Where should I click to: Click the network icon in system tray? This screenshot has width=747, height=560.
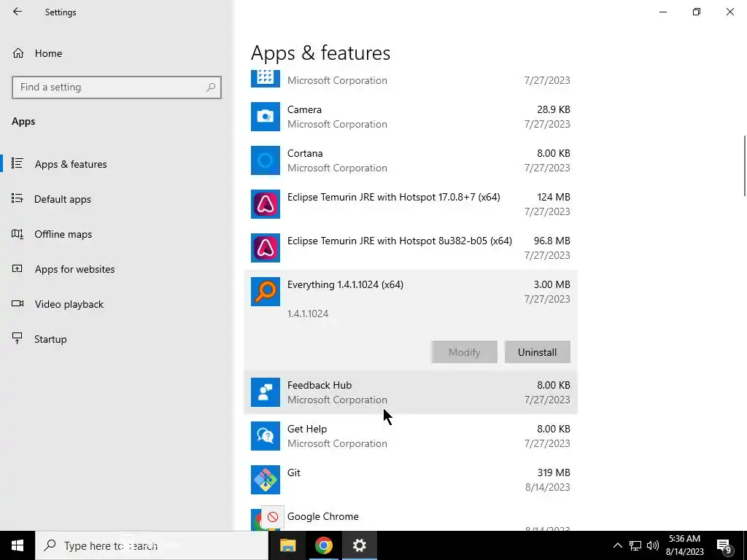635,545
